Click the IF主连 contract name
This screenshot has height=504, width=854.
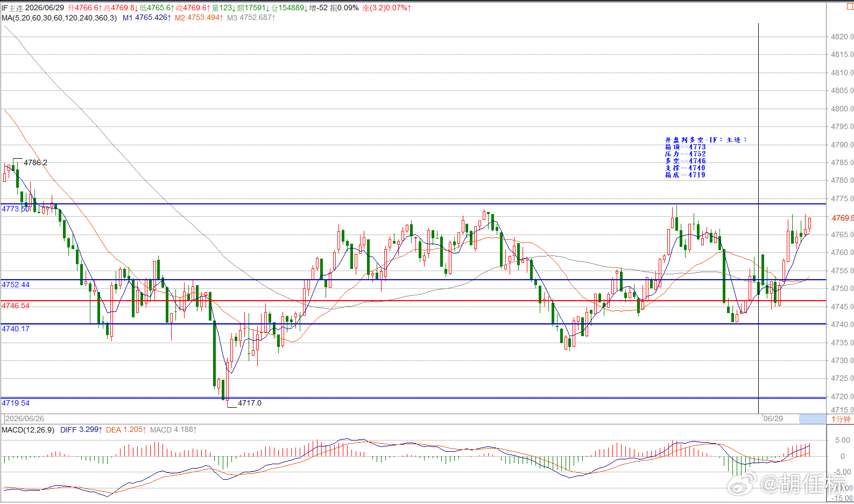(12, 8)
